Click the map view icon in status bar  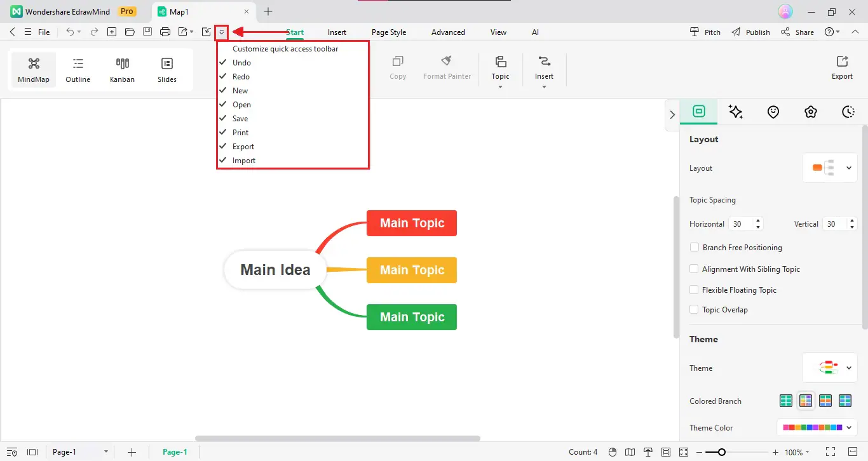click(630, 452)
